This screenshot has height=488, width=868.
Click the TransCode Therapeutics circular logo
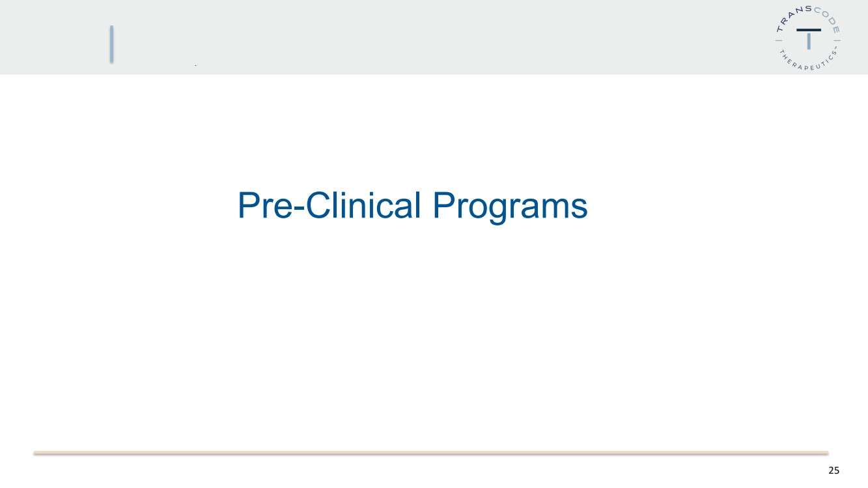[x=808, y=38]
